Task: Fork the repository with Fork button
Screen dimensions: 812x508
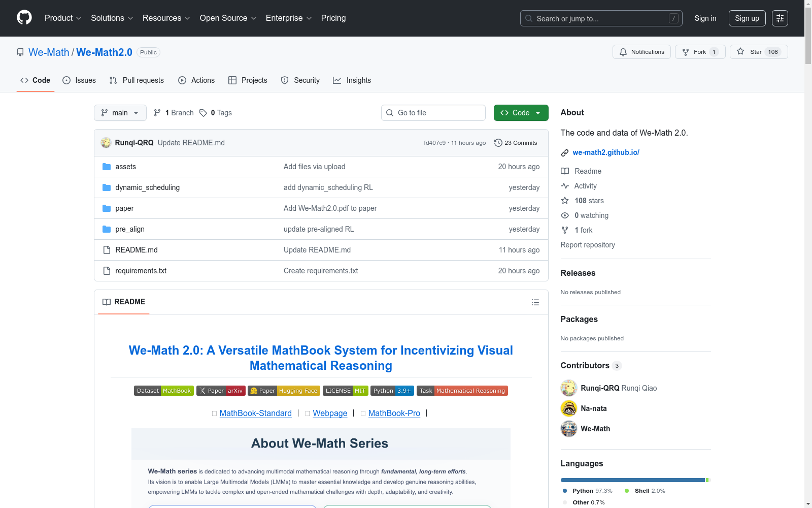Action: point(700,52)
